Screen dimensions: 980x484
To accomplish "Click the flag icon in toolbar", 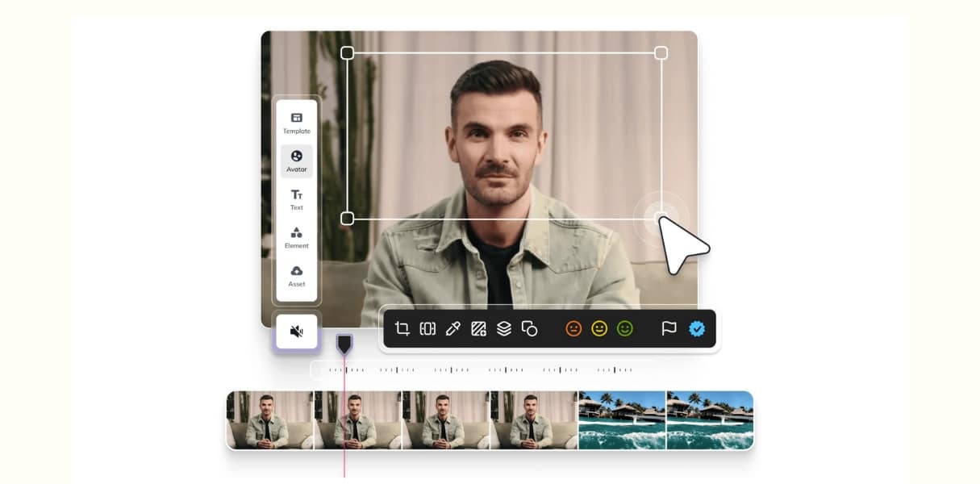I will (669, 328).
